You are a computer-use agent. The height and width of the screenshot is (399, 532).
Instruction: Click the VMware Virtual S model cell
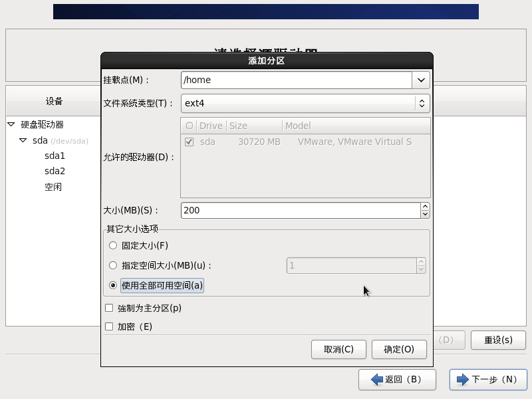tap(354, 142)
